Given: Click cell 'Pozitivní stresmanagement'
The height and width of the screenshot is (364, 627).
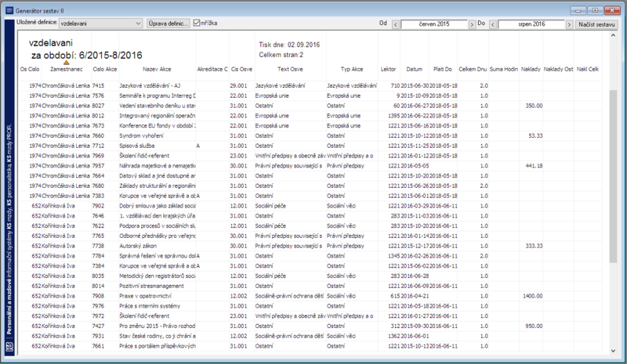Looking at the screenshot, I should coord(151,286).
